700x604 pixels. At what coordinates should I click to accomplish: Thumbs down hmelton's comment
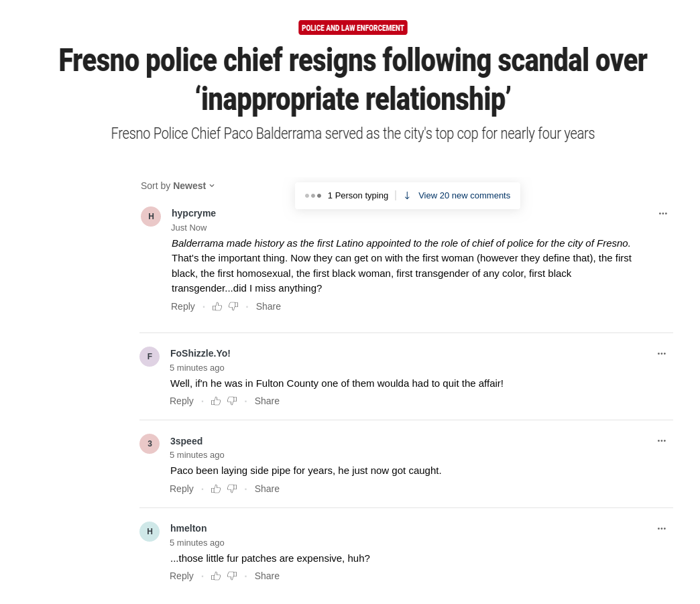tap(232, 576)
